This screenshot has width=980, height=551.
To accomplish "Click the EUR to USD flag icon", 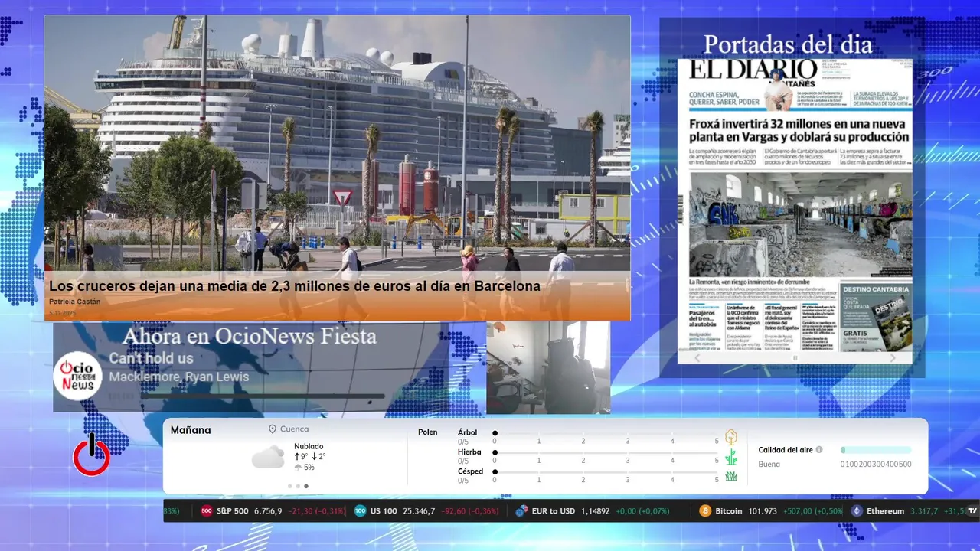I will coord(521,511).
